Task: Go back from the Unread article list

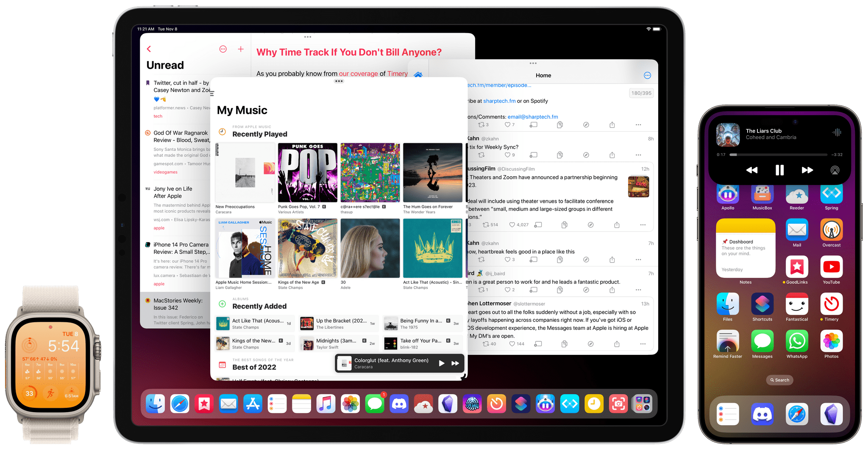Action: [x=149, y=49]
